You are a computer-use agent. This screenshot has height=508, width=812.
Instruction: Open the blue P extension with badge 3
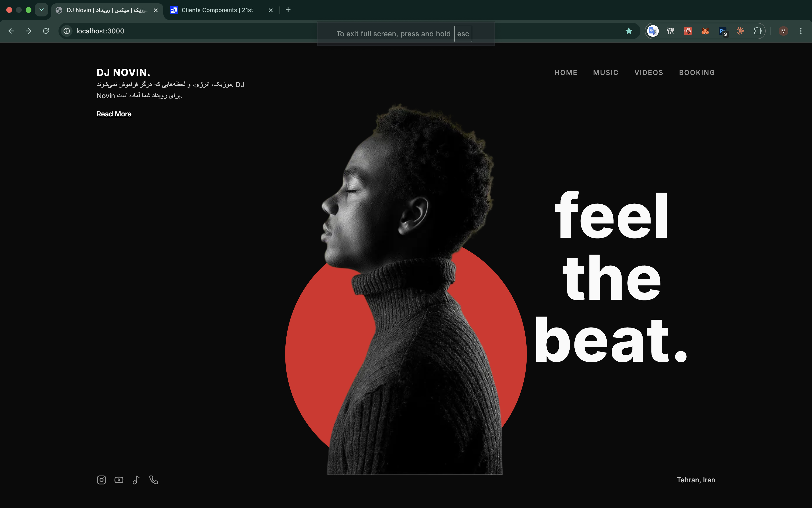pyautogui.click(x=723, y=31)
